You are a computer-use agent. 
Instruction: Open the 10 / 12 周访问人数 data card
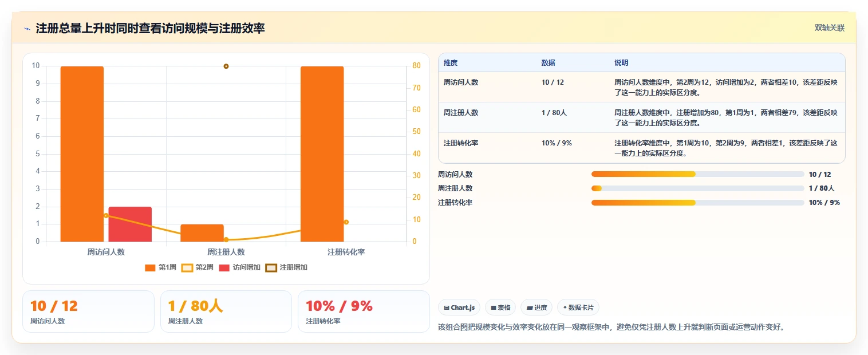(x=88, y=311)
